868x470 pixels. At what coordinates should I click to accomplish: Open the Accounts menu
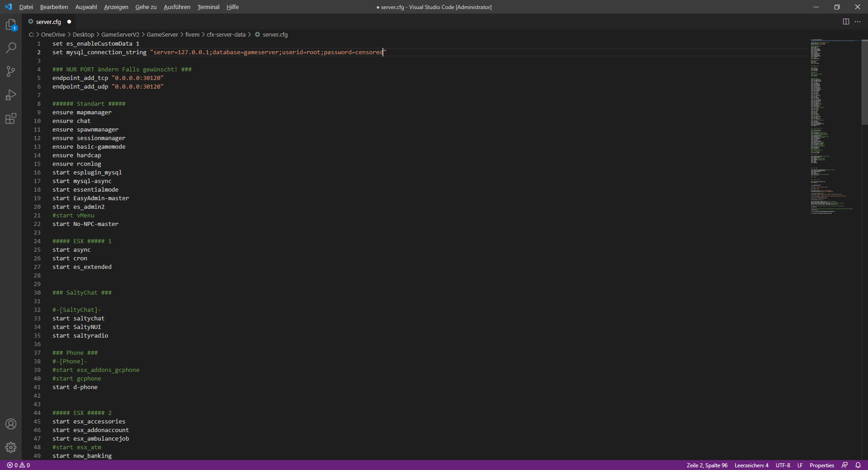pyautogui.click(x=11, y=424)
